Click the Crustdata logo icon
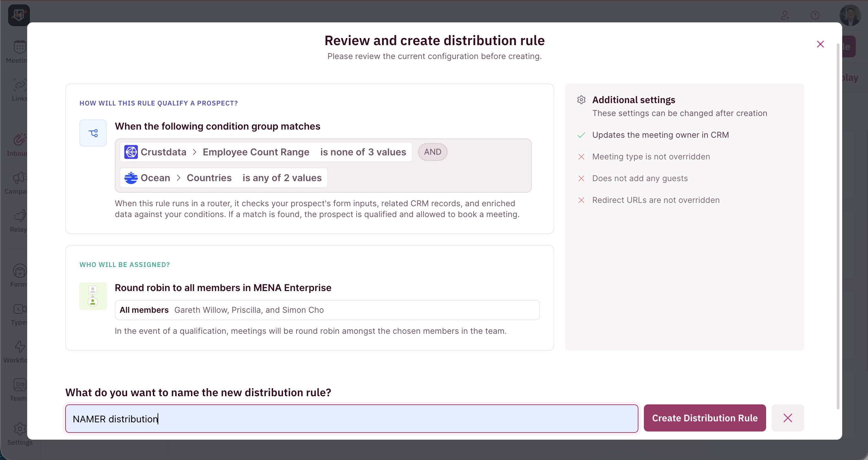This screenshot has height=460, width=868. [131, 152]
